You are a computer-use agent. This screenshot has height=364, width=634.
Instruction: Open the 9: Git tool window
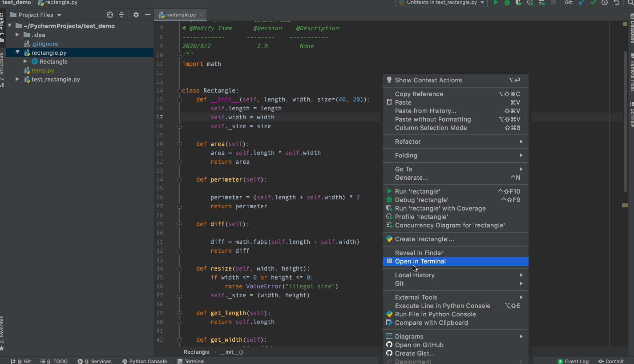[x=21, y=361]
